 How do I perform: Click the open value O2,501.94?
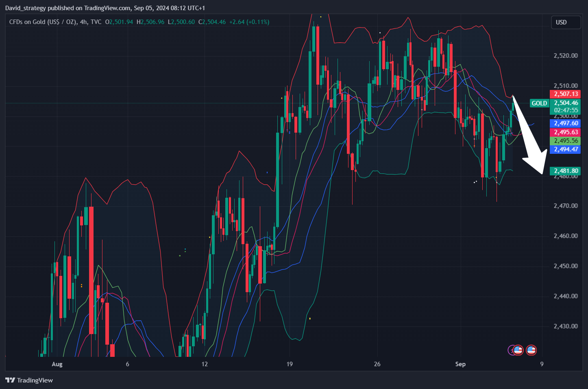(119, 22)
